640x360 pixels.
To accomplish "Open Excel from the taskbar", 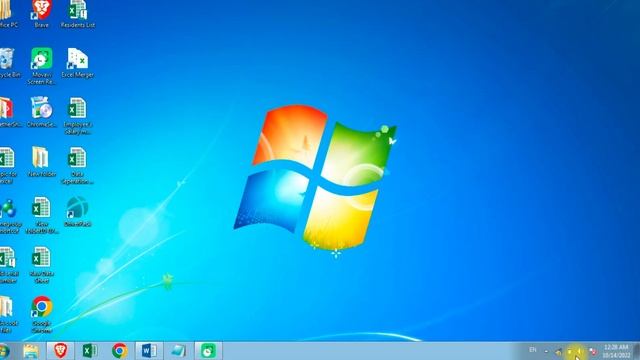I will (90, 351).
